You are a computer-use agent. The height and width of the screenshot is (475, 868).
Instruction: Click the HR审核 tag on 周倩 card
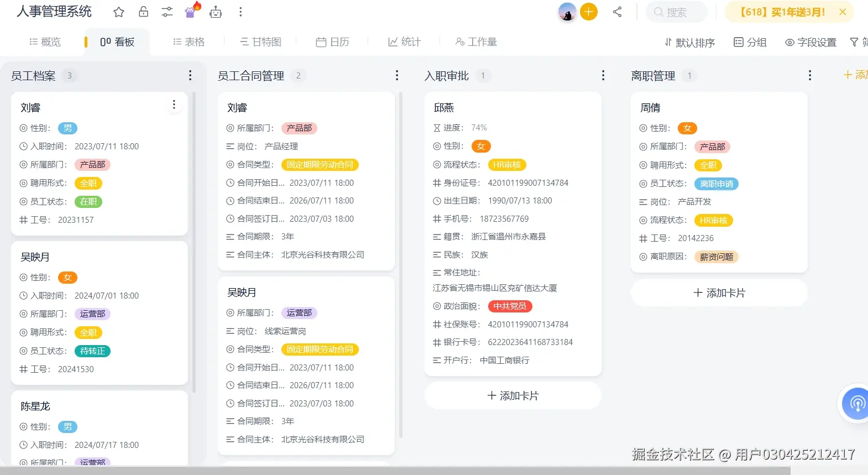click(x=713, y=221)
